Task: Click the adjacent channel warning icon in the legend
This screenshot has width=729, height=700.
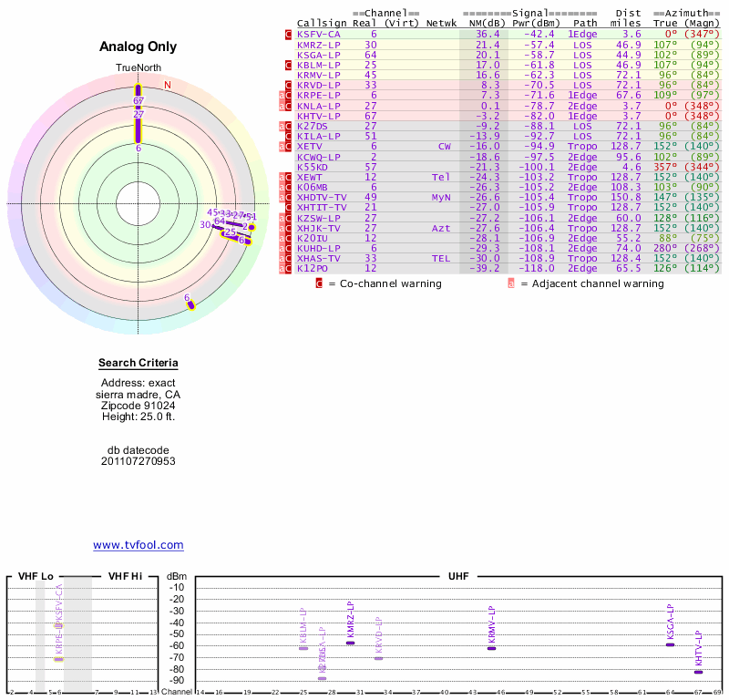Action: [x=510, y=283]
